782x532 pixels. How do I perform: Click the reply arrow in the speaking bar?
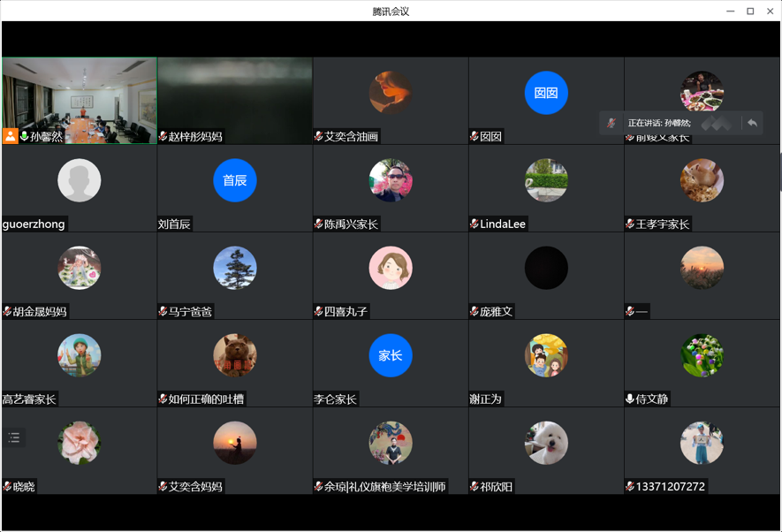[752, 123]
